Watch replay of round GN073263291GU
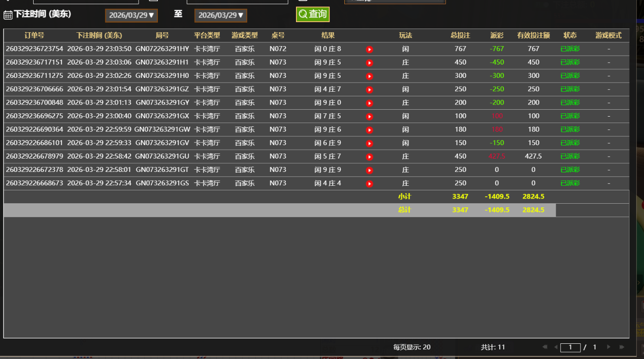The height and width of the screenshot is (359, 644). (369, 157)
